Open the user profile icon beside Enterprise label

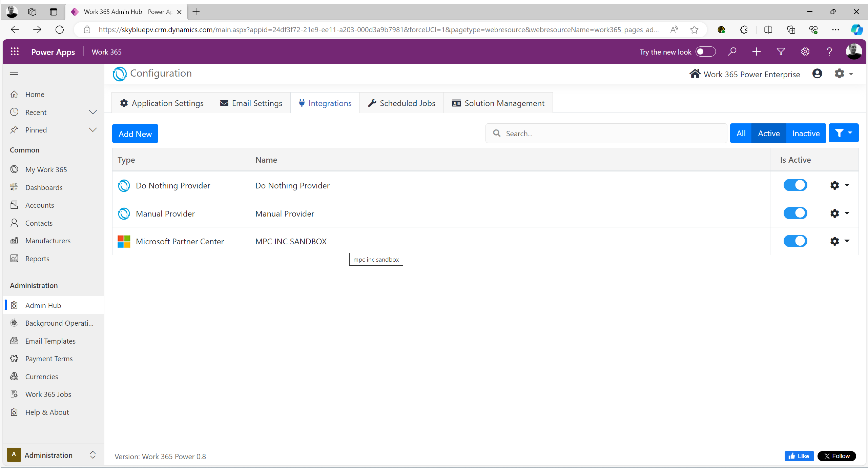click(817, 74)
